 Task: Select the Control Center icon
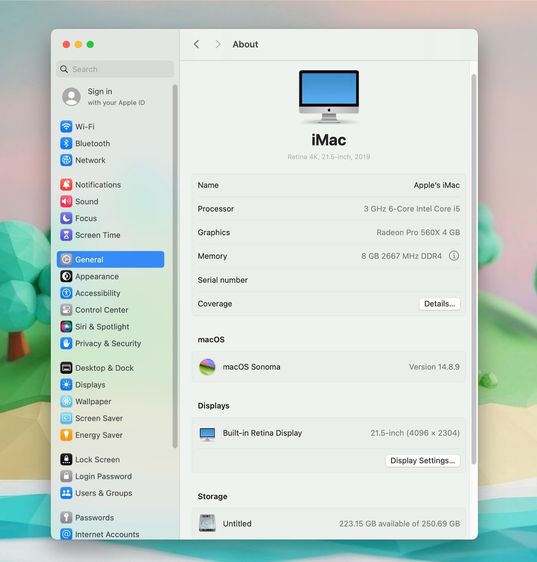(x=66, y=310)
